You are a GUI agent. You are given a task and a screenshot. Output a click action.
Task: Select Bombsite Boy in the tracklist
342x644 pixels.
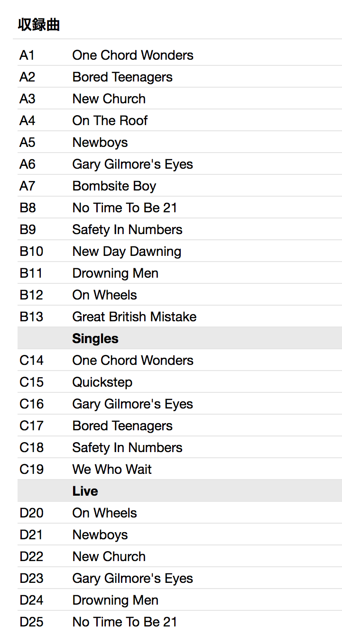114,186
